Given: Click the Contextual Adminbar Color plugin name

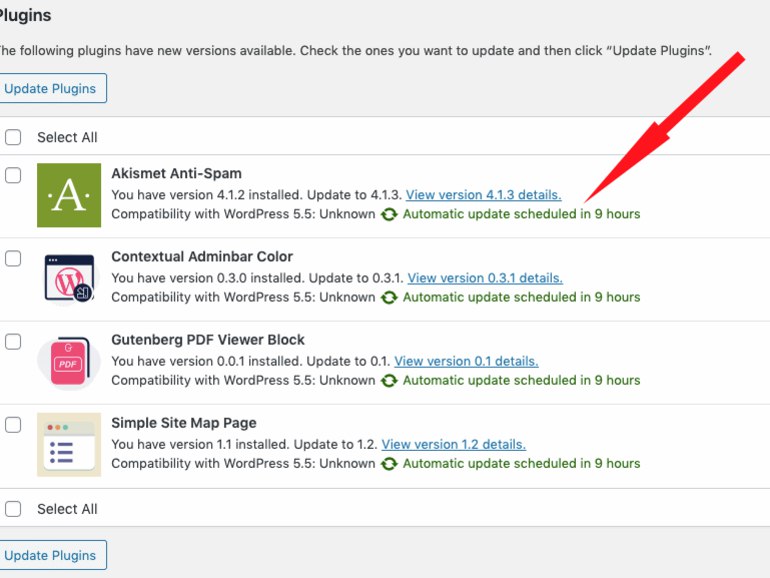Looking at the screenshot, I should tap(202, 256).
